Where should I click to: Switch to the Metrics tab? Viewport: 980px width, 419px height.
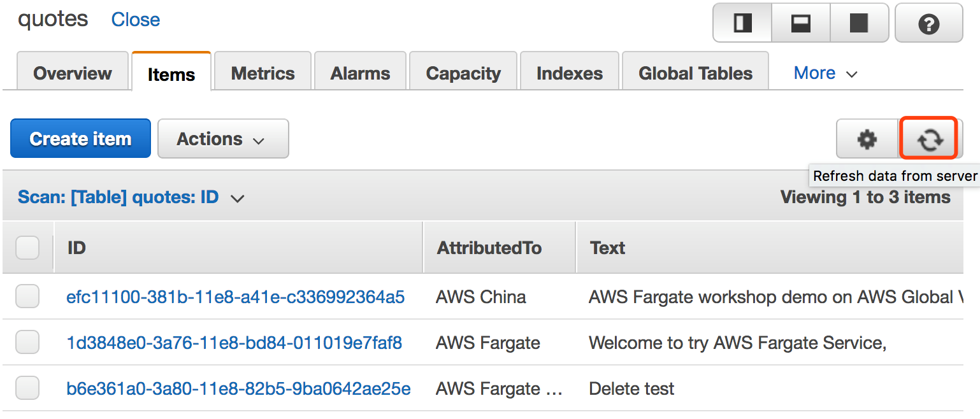263,73
